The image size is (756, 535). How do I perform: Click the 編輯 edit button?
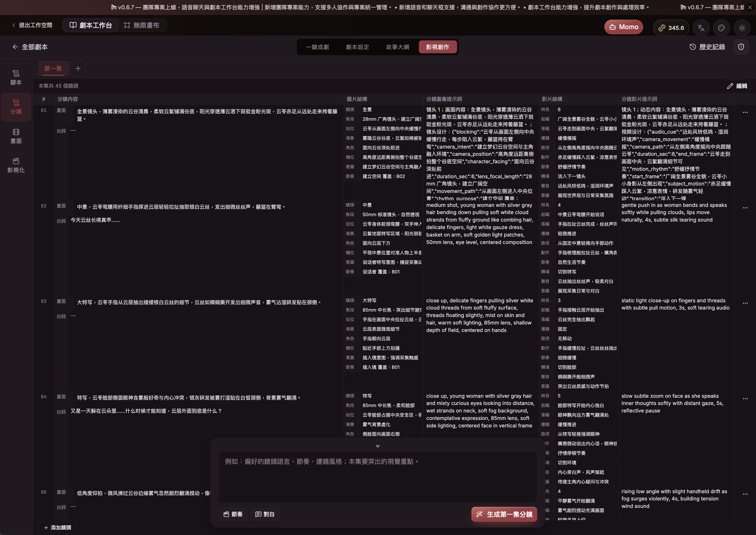coord(737,86)
